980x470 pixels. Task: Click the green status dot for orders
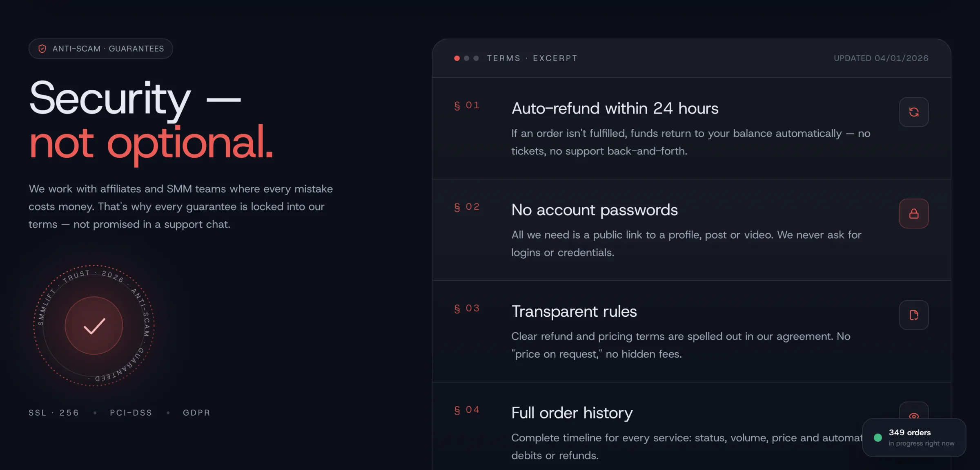pos(878,438)
